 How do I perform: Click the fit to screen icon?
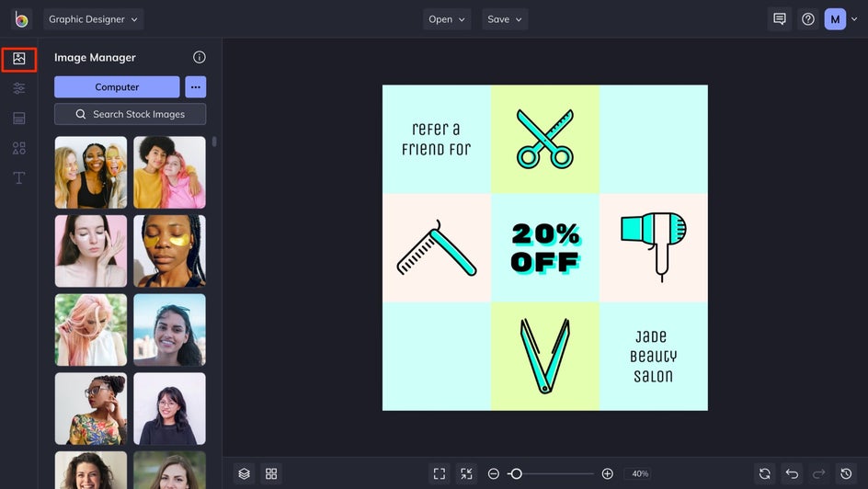pyautogui.click(x=440, y=473)
